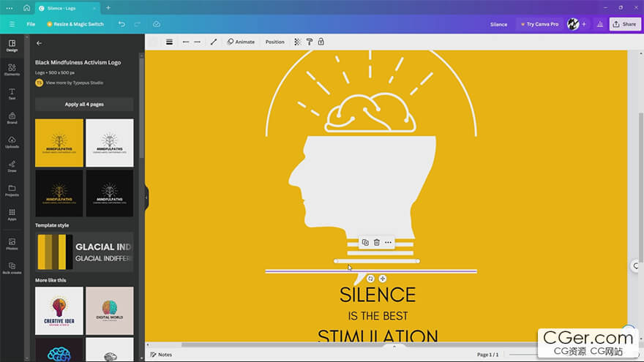Copy style with the paint roller
The width and height of the screenshot is (644, 362).
[x=310, y=42]
